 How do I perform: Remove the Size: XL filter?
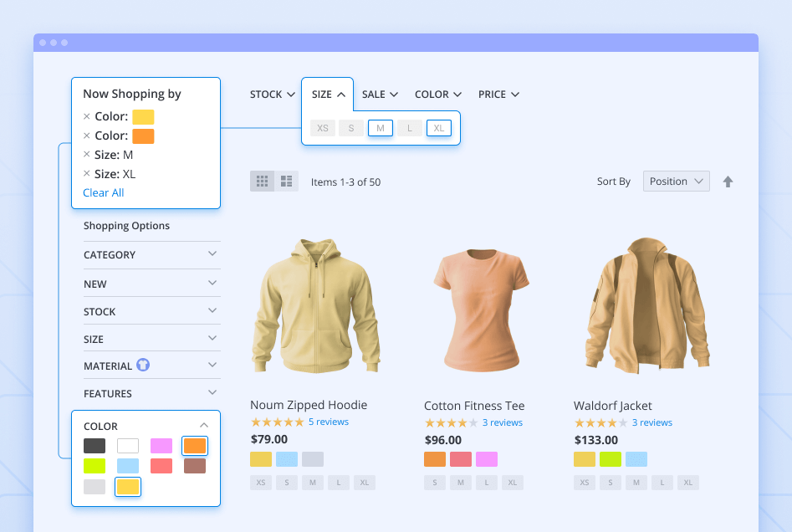87,174
